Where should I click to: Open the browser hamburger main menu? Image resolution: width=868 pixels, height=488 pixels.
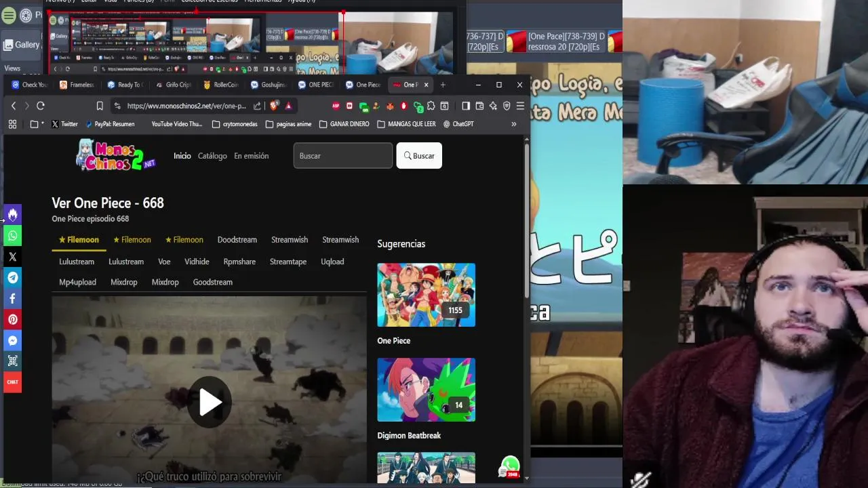[520, 106]
